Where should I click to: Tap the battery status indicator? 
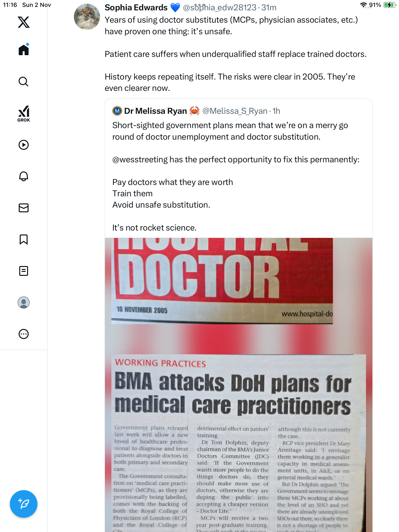[389, 5]
